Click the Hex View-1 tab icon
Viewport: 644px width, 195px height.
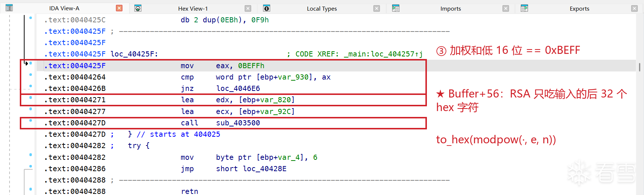pyautogui.click(x=138, y=8)
